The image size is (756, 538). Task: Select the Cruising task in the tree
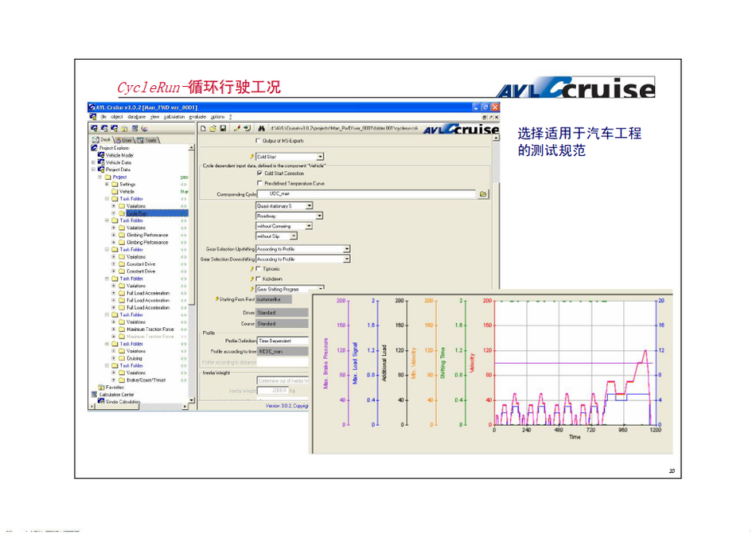tap(134, 358)
